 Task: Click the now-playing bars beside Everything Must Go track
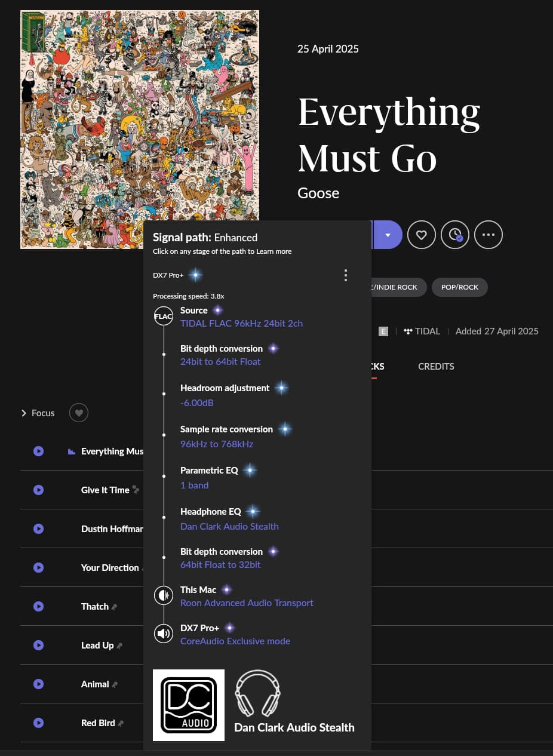pyautogui.click(x=72, y=451)
